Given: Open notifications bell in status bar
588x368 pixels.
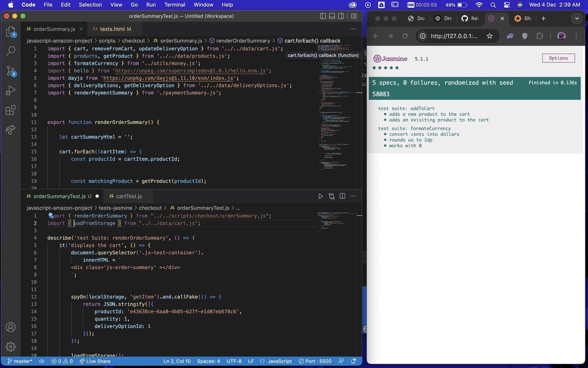Looking at the screenshot, I should pyautogui.click(x=354, y=361).
